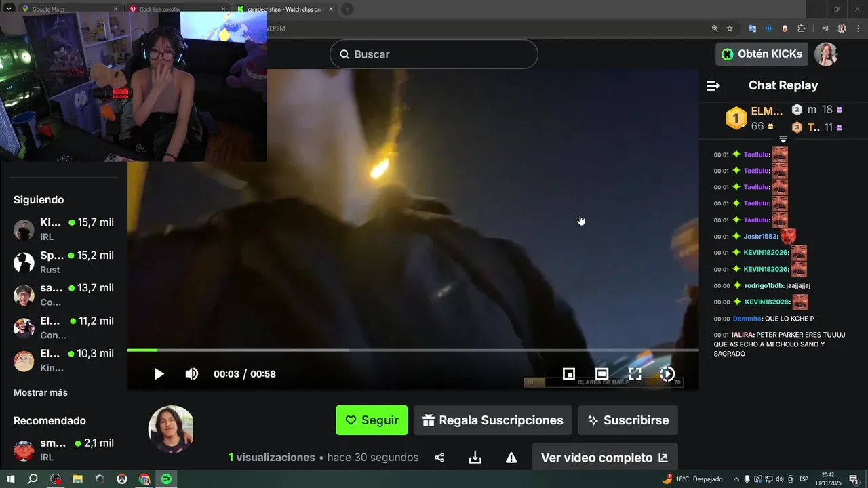Open the tab search dropdown in Chrome

tap(9, 9)
